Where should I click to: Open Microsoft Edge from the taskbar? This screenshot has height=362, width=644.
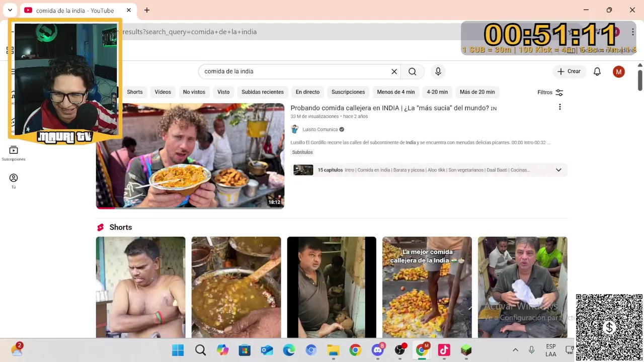289,350
